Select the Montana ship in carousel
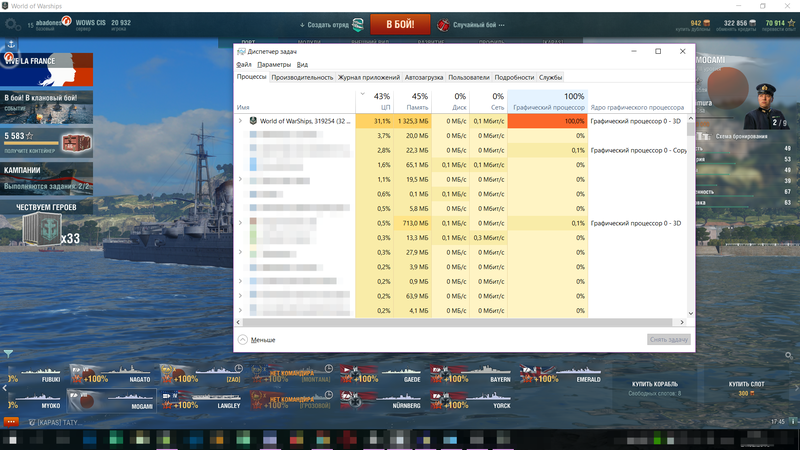The width and height of the screenshot is (800, 450). click(291, 376)
